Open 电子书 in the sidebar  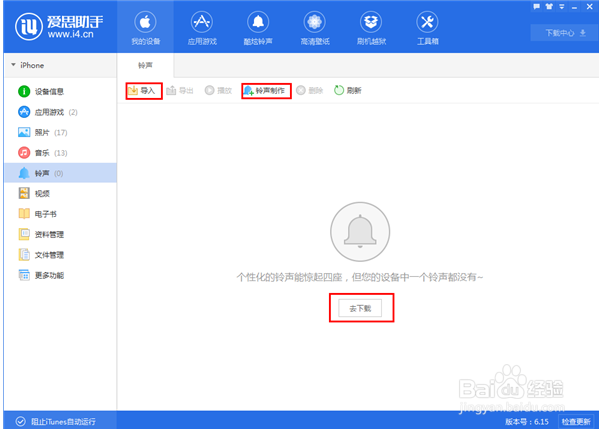coord(60,214)
